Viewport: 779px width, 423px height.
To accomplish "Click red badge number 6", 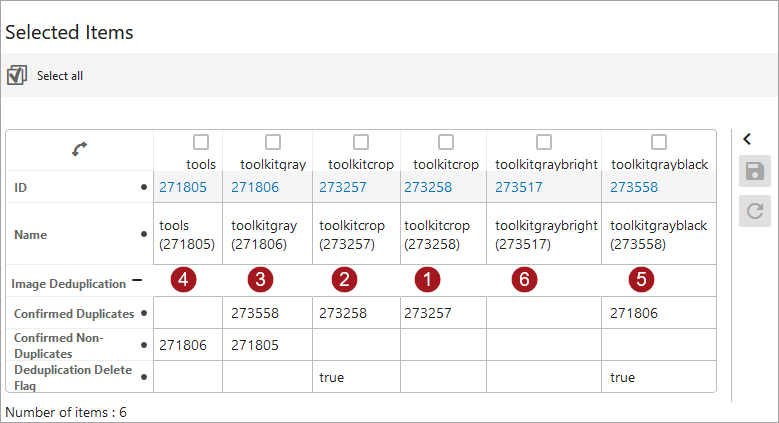I will [523, 280].
